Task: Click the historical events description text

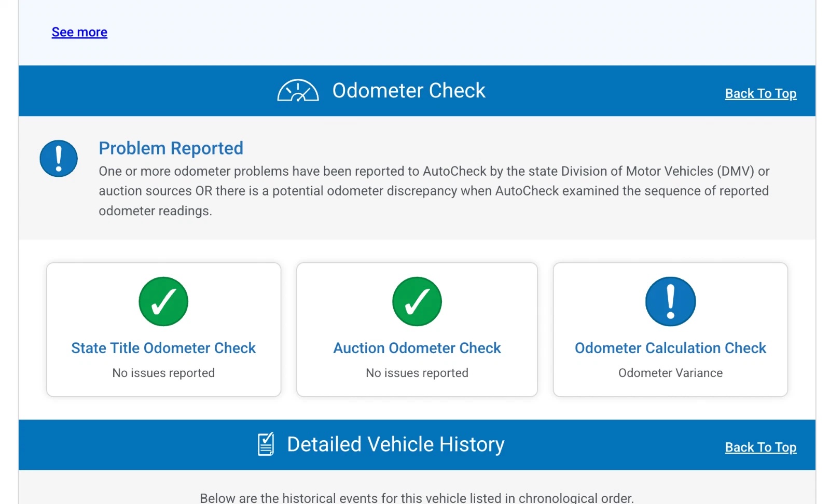Action: [x=417, y=498]
